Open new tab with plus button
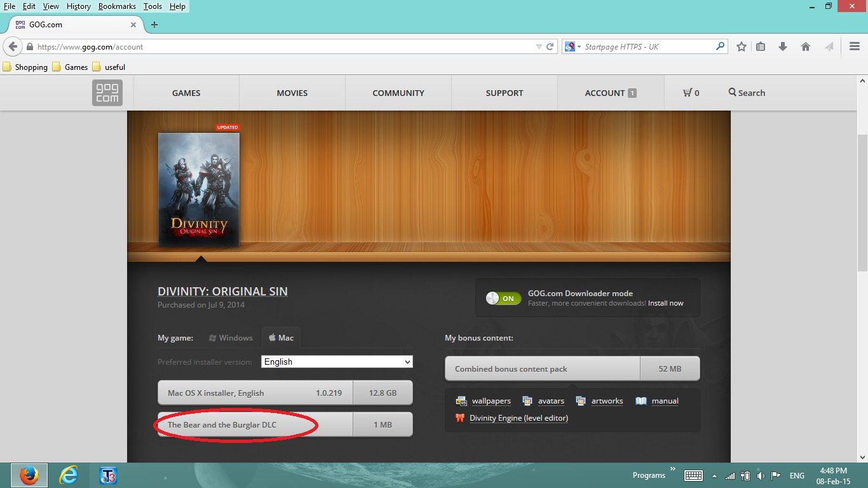 click(x=154, y=25)
